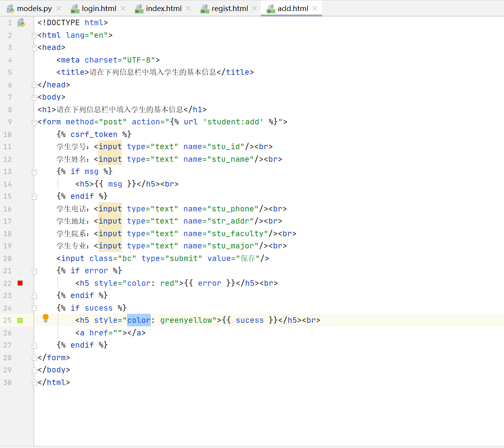The height and width of the screenshot is (448, 504).
Task: Click the gutter Python icon on line 1
Action: (21, 23)
